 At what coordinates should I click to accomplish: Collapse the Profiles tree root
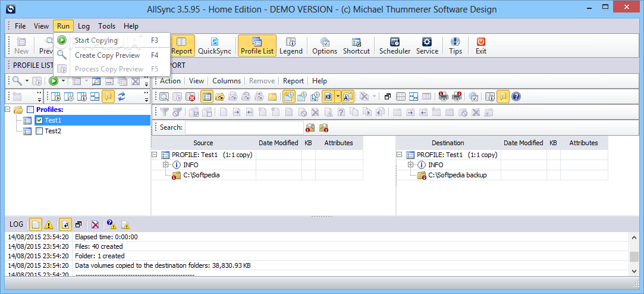(x=7, y=110)
